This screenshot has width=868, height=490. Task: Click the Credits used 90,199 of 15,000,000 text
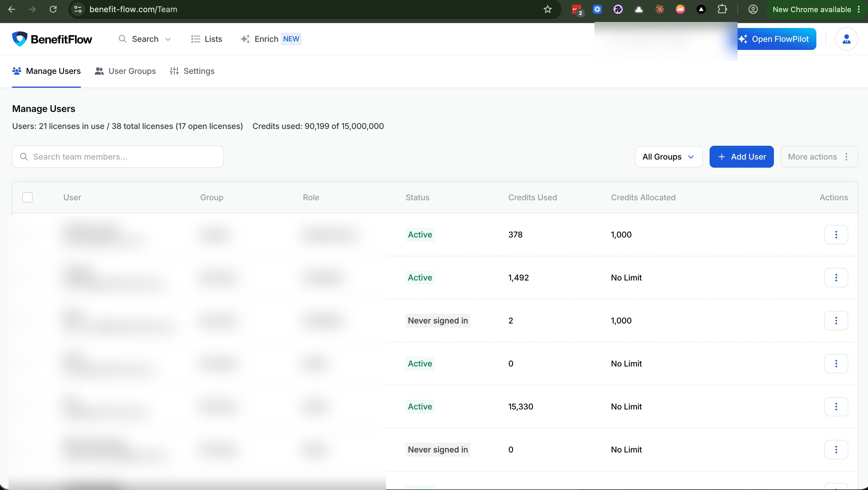tap(318, 126)
